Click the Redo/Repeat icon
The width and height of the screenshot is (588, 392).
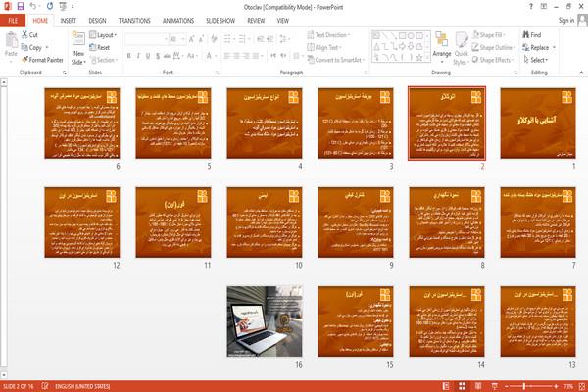tap(50, 6)
